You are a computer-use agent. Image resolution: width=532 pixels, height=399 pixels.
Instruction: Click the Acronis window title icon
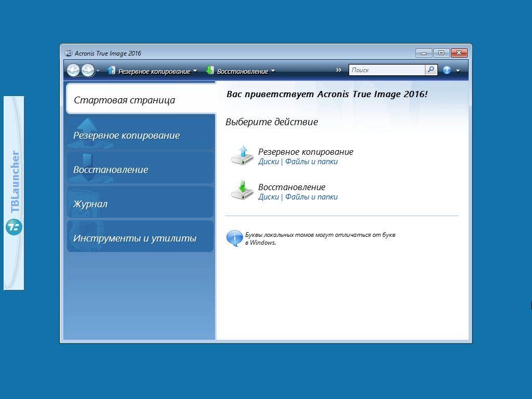(x=69, y=53)
